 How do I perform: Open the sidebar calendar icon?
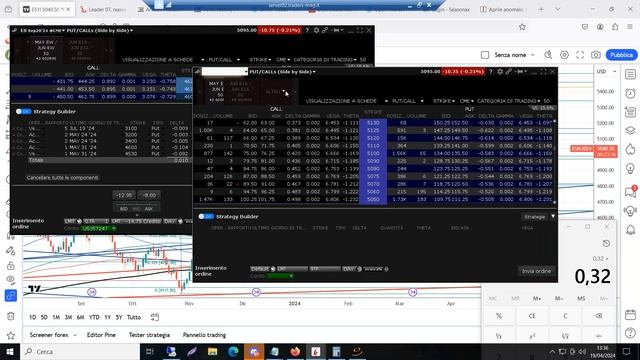tap(630, 315)
